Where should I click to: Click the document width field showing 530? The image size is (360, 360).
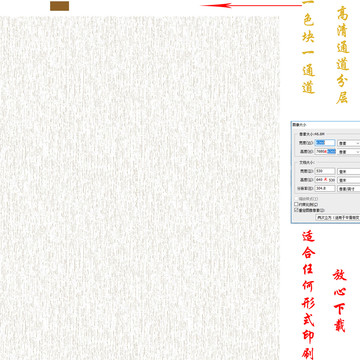coord(325,171)
